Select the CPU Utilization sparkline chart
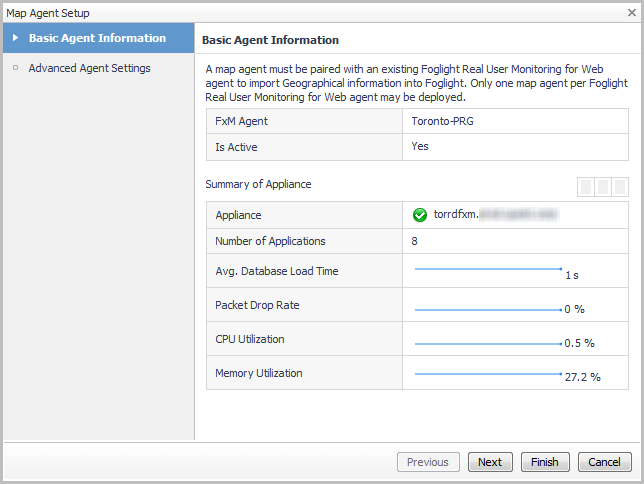Image resolution: width=644 pixels, height=484 pixels. tap(489, 343)
